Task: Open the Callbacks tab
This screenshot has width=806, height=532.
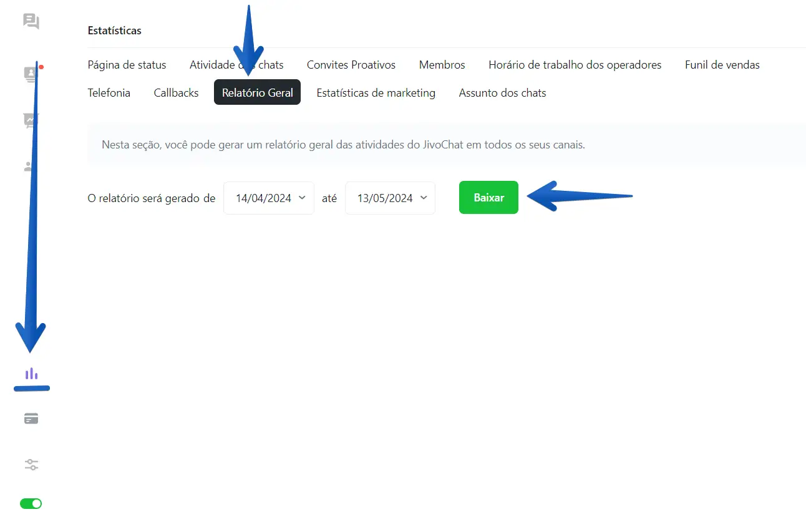Action: pos(176,93)
